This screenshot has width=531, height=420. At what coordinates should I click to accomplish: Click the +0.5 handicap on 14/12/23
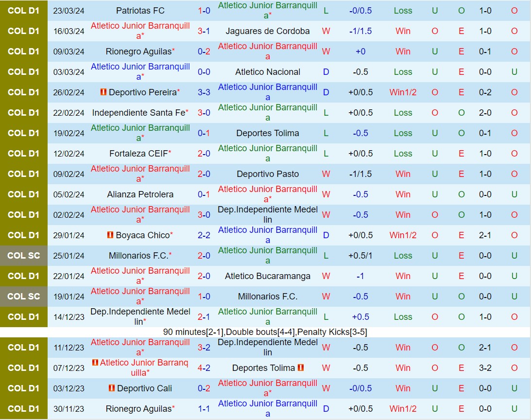point(360,316)
